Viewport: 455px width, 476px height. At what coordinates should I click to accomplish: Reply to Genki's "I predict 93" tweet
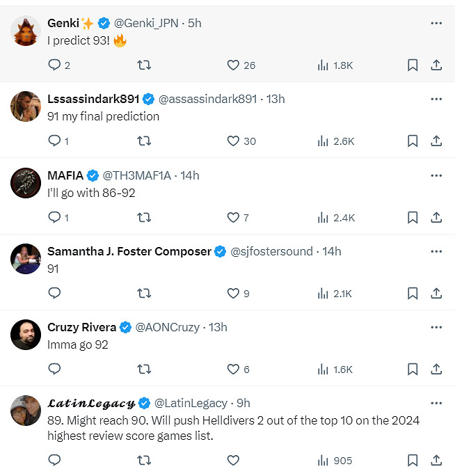tap(55, 65)
